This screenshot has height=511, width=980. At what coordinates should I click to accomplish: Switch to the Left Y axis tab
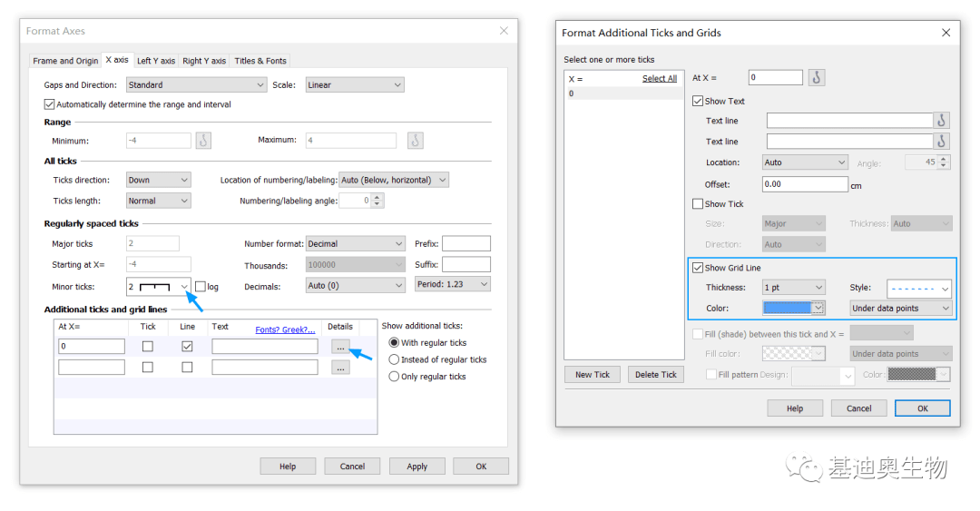156,61
